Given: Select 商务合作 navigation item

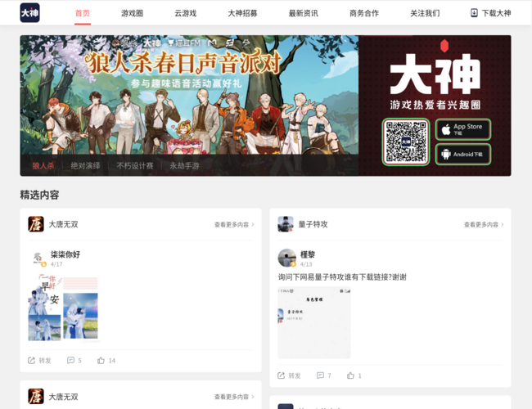Looking at the screenshot, I should [364, 13].
